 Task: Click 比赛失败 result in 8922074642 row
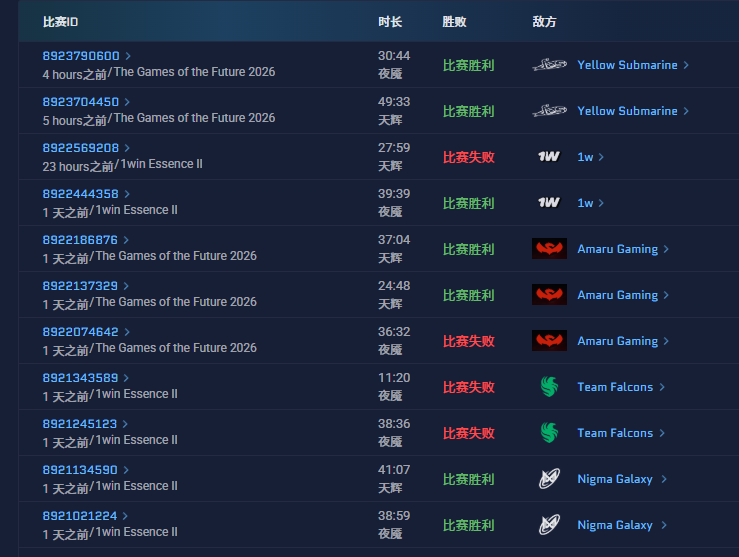[468, 341]
